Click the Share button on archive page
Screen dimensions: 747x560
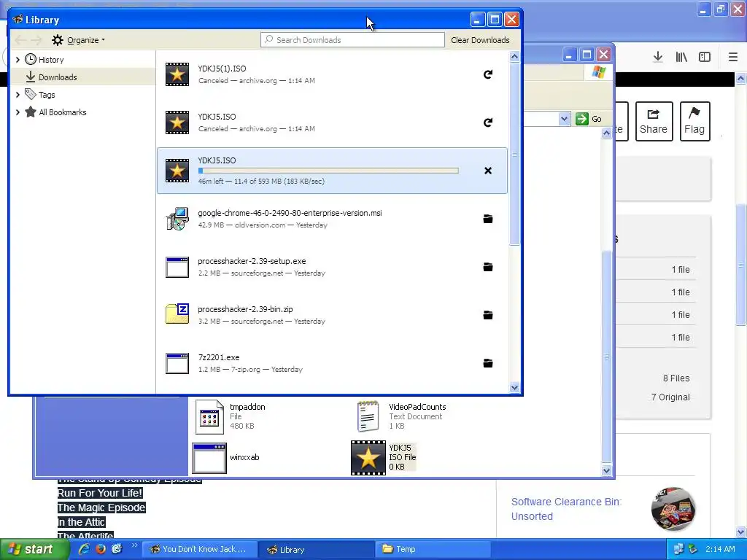(654, 121)
